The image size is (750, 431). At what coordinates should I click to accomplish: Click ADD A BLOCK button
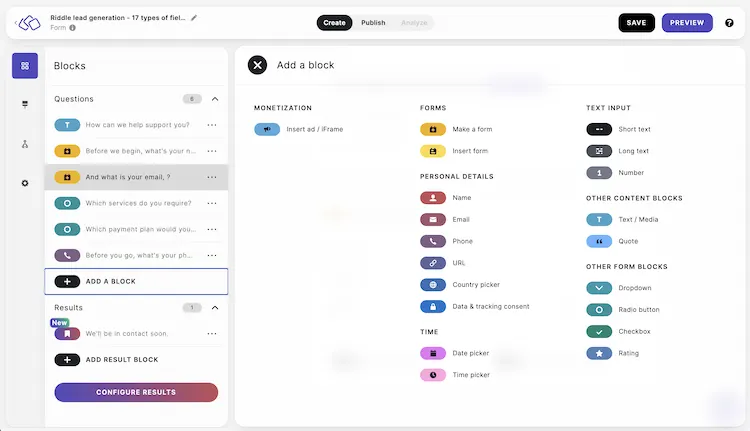(136, 281)
